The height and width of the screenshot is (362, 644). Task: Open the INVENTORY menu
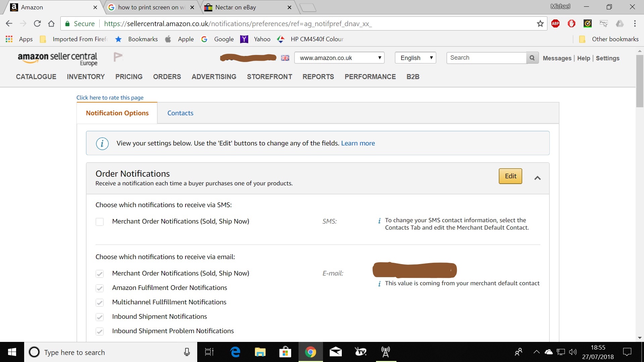coord(86,77)
